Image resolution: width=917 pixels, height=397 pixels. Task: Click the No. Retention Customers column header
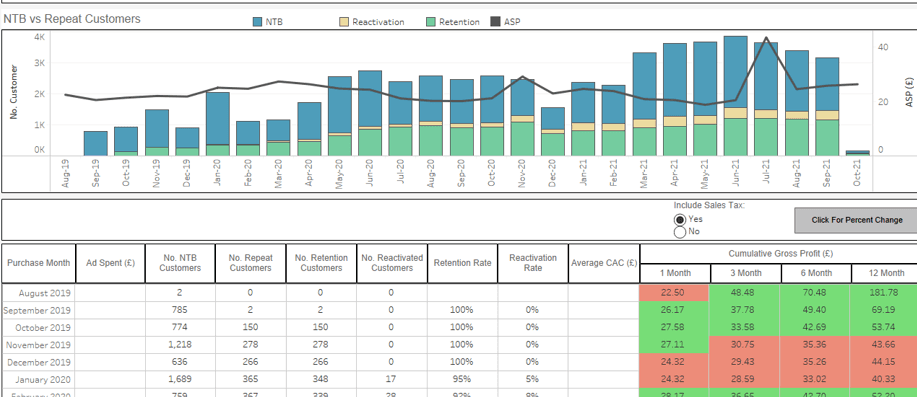[x=321, y=263]
